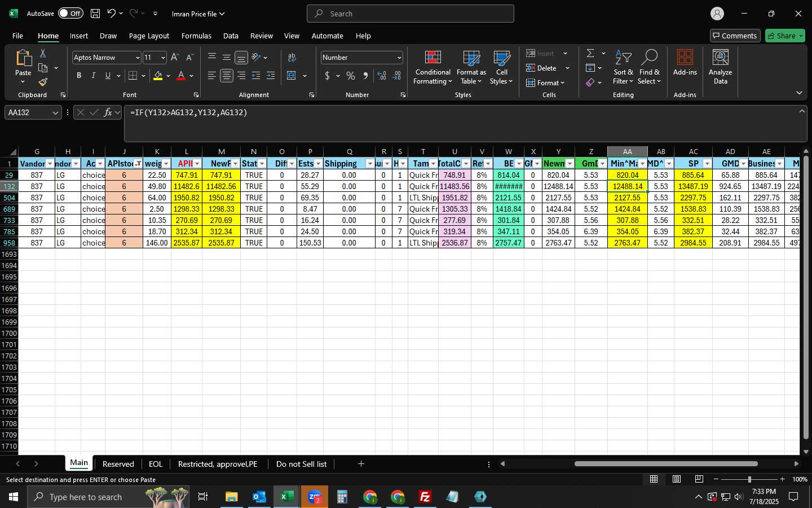Click the Add-ins icon

click(x=685, y=62)
